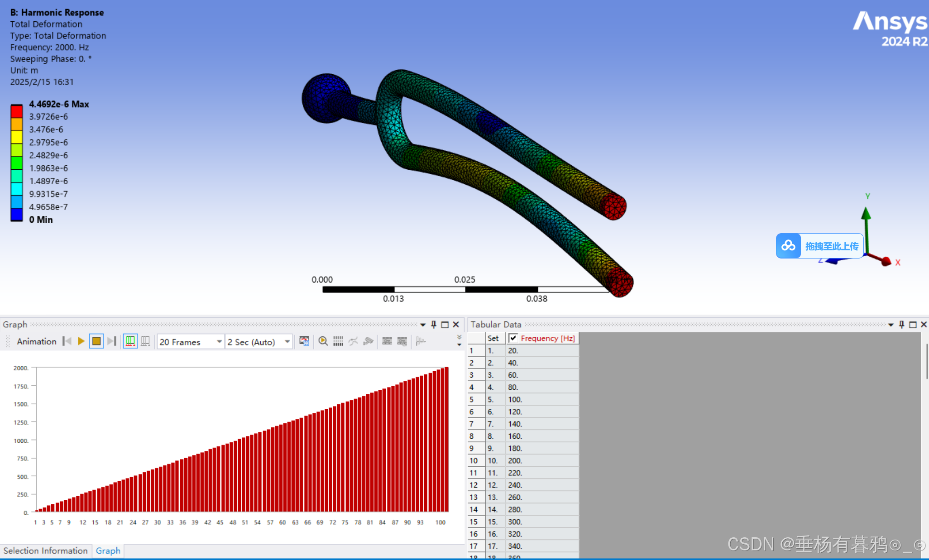Select row 10 with 200 Hz
The height and width of the screenshot is (560, 929).
pyautogui.click(x=515, y=460)
